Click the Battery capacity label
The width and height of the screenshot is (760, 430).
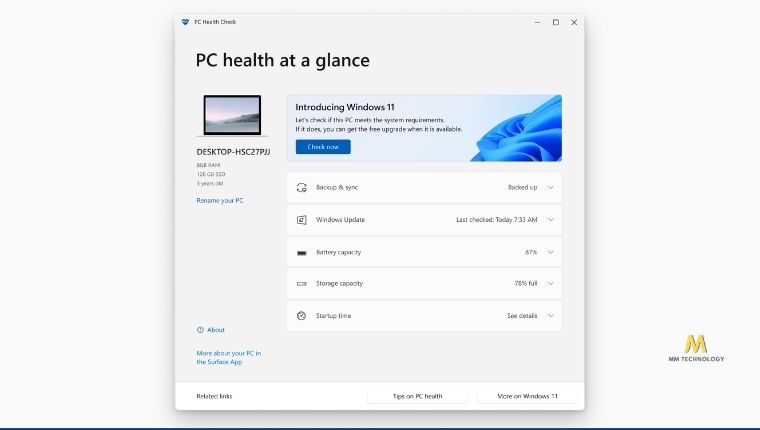click(338, 252)
